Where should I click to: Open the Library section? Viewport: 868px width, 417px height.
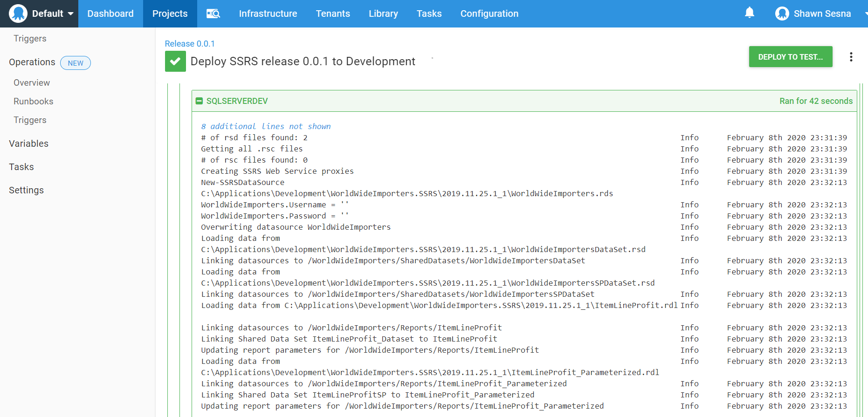point(383,14)
